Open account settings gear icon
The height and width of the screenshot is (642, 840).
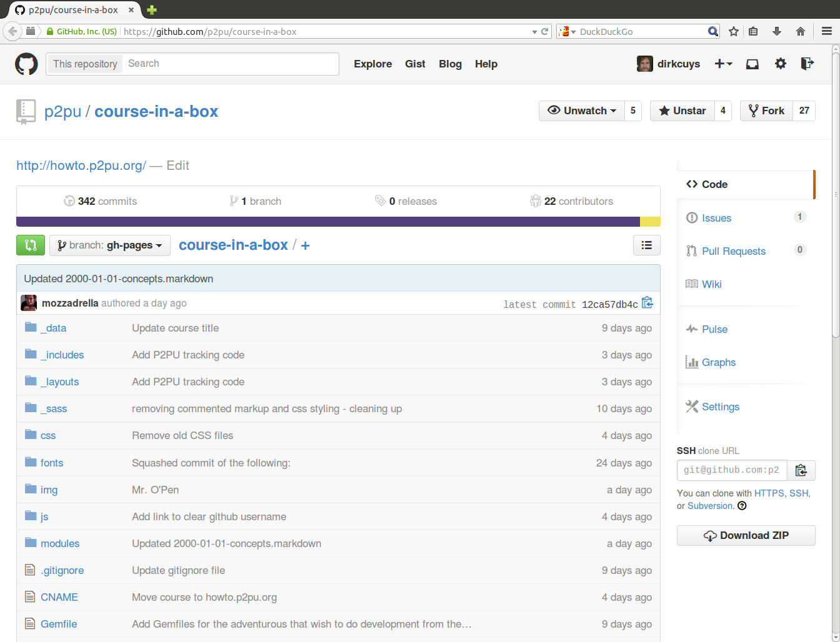coord(780,64)
